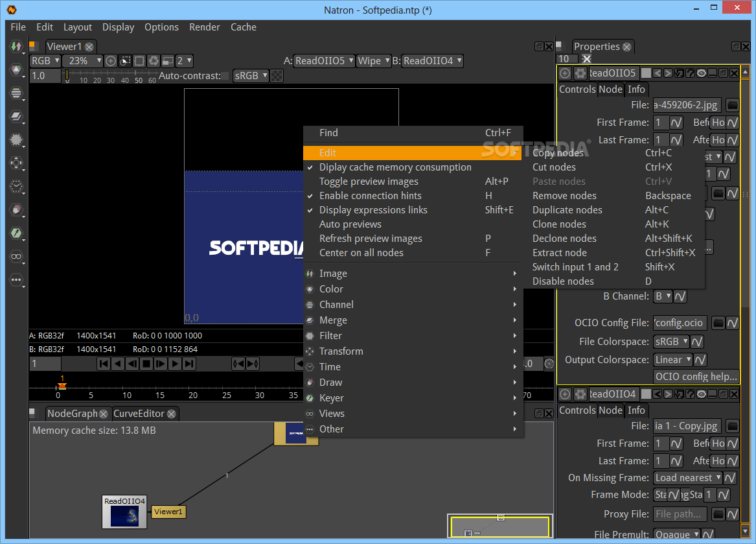Click the OCIO config help button
This screenshot has width=756, height=544.
click(696, 377)
